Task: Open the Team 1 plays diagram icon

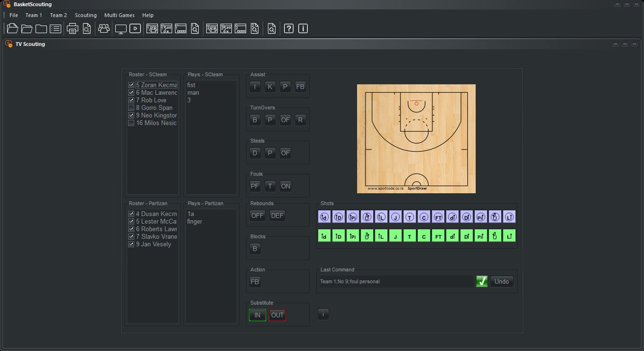Action: pos(166,28)
